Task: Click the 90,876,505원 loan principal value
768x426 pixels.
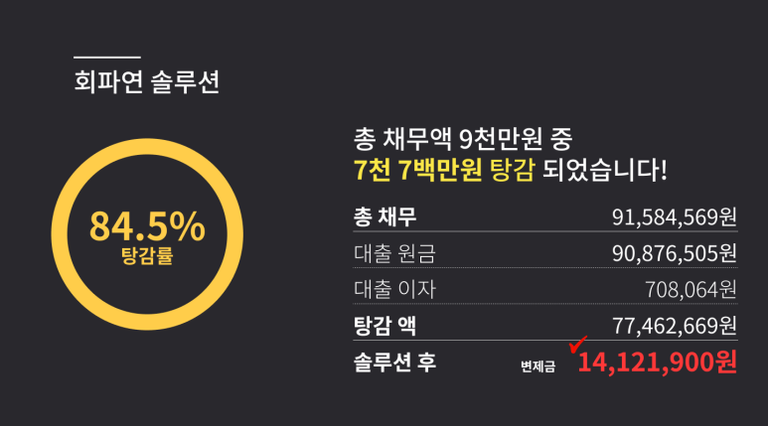Action: [673, 253]
